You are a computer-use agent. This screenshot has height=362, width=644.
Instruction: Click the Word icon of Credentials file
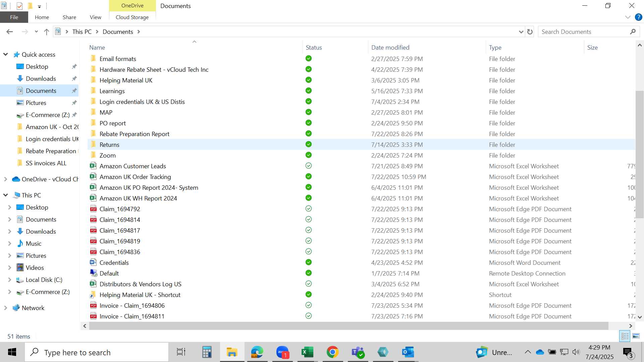tap(93, 262)
